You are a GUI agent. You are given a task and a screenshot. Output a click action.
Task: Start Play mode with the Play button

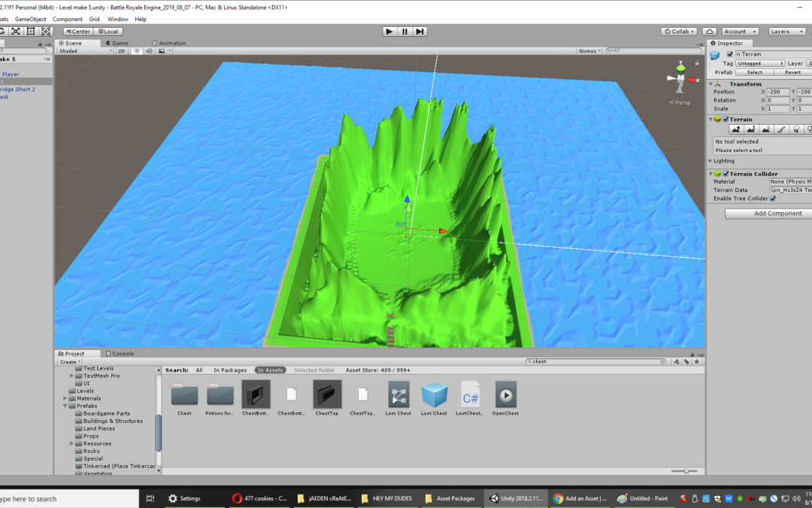pos(389,32)
